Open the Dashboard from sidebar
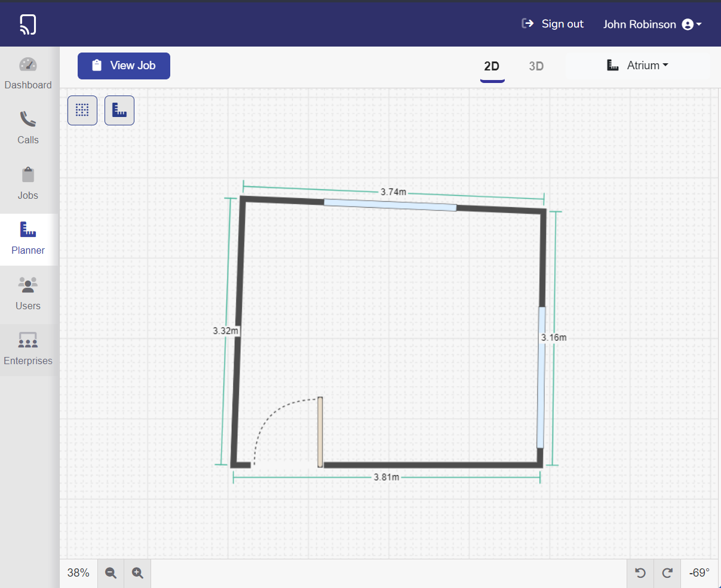Image resolution: width=721 pixels, height=588 pixels. point(28,74)
